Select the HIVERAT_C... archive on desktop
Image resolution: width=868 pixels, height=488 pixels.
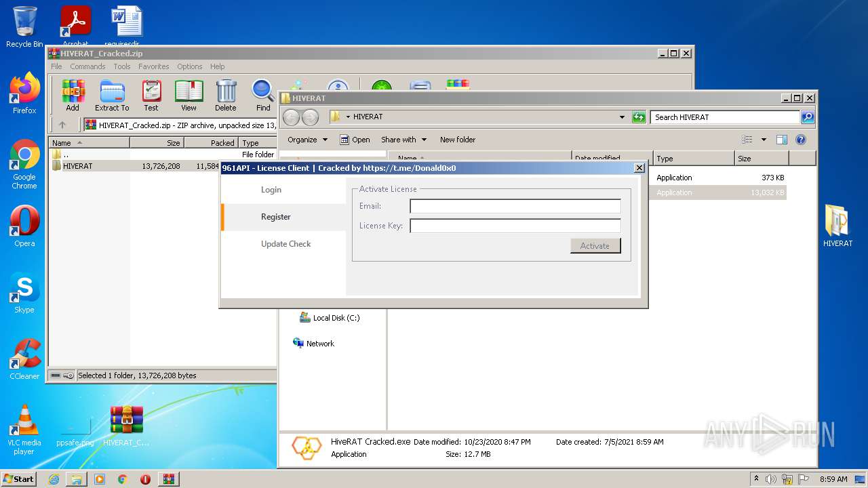[127, 426]
